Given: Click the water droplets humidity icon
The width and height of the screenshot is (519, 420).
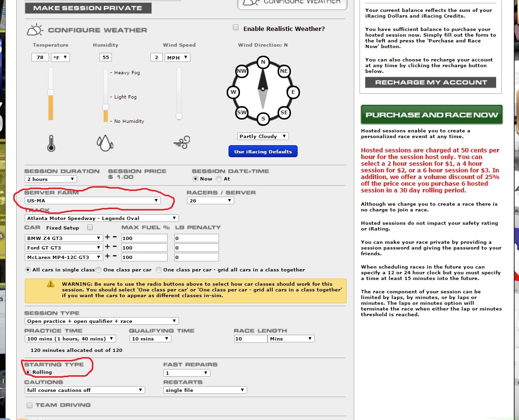Looking at the screenshot, I should [x=104, y=142].
